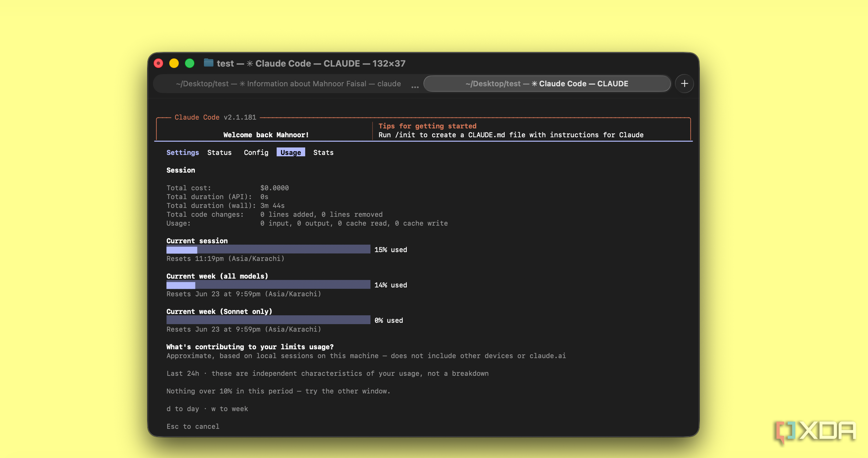Click the Current session usage bar
868x458 pixels.
268,249
